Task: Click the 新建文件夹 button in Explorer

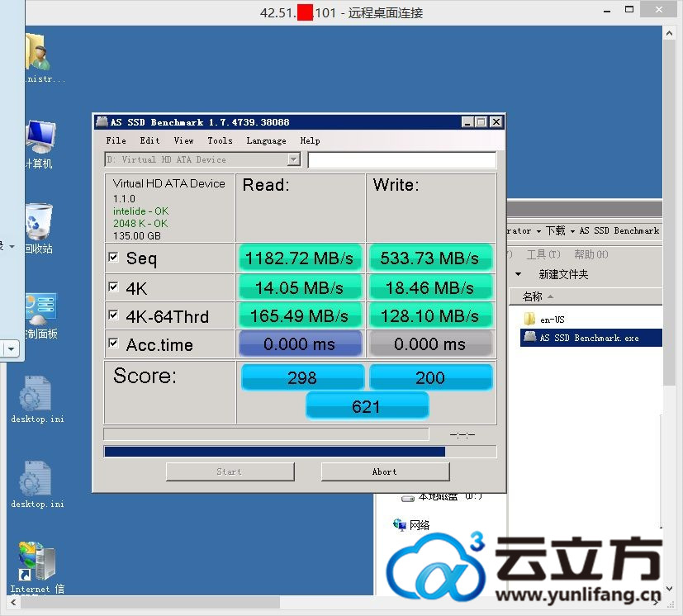Action: point(563,274)
